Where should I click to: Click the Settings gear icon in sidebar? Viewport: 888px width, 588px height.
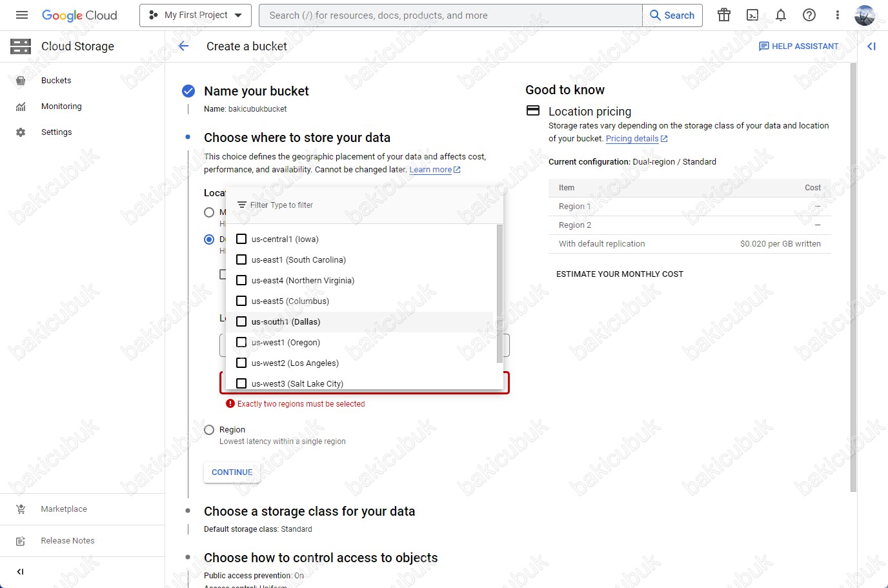(21, 132)
